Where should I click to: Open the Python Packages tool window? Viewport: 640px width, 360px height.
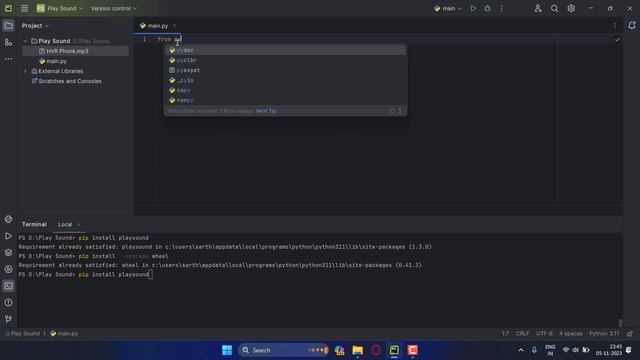8,253
